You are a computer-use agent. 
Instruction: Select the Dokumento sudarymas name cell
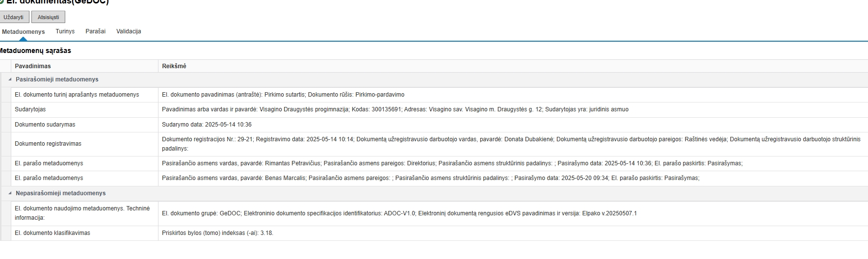pyautogui.click(x=45, y=125)
